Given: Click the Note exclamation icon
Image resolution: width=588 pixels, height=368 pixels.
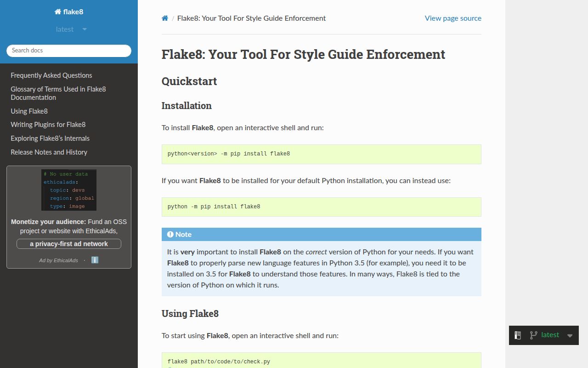Looking at the screenshot, I should pos(170,235).
